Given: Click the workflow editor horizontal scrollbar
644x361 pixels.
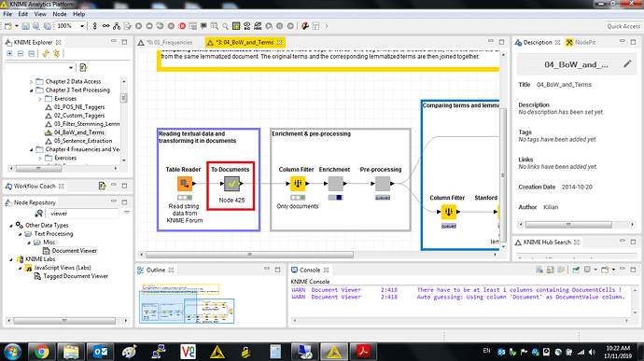Looking at the screenshot, I should tap(250, 255).
